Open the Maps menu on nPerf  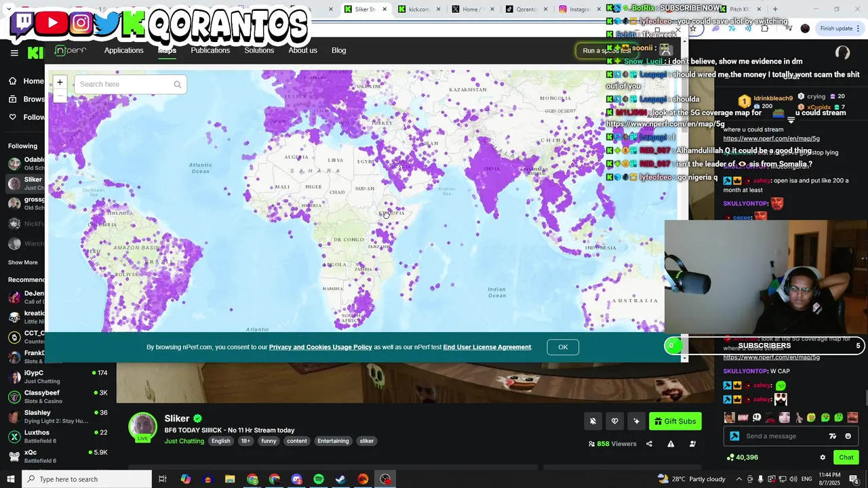[167, 50]
